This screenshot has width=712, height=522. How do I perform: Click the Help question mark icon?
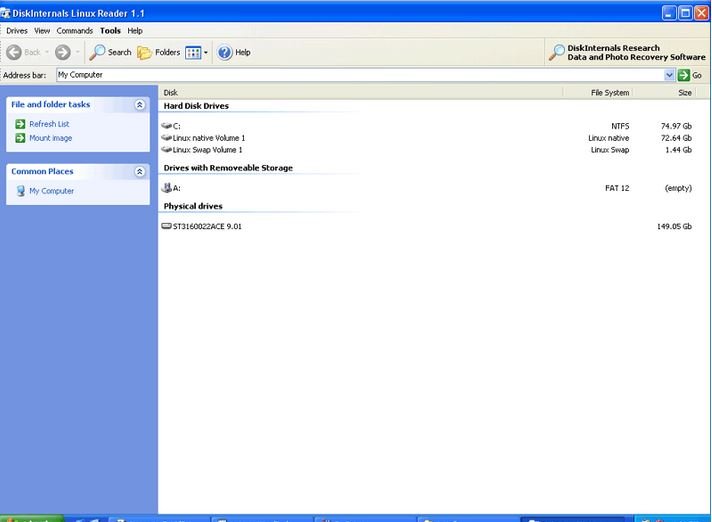224,53
